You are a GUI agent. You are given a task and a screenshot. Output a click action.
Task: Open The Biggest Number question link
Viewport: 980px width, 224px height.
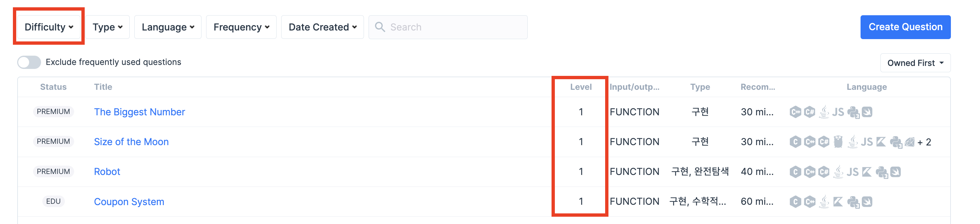point(140,112)
